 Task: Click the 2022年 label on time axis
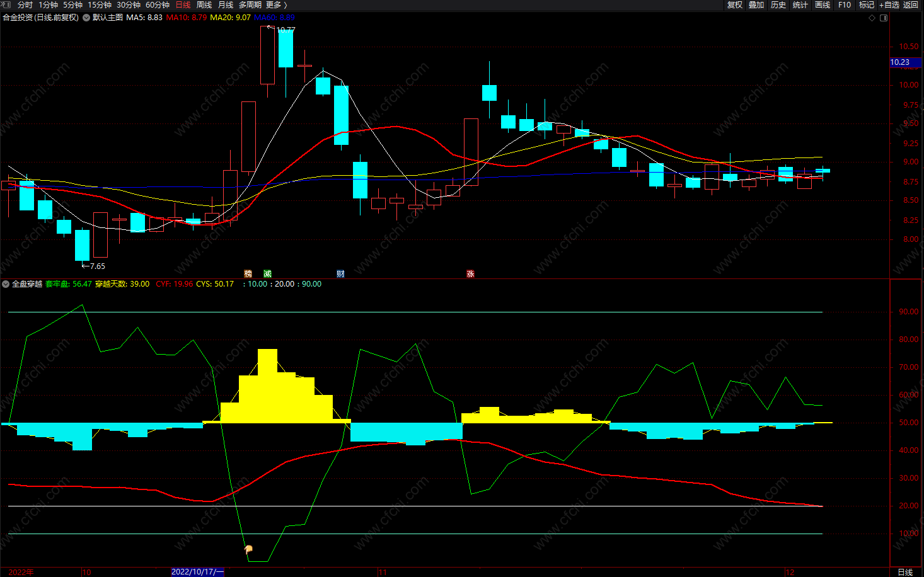point(21,572)
